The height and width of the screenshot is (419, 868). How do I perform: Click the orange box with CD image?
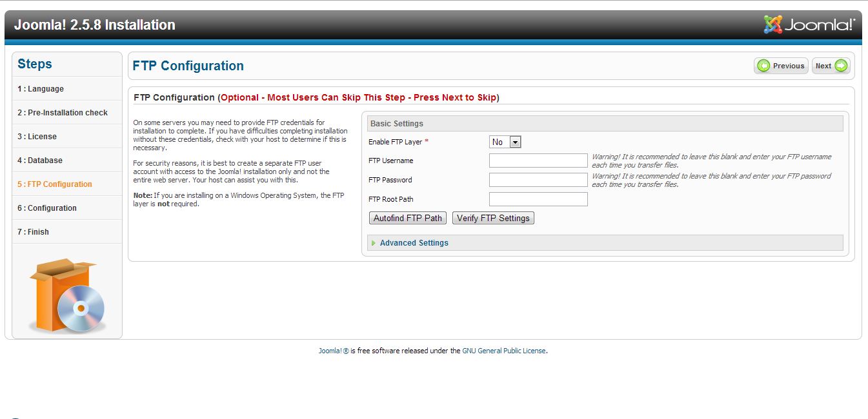tap(67, 295)
